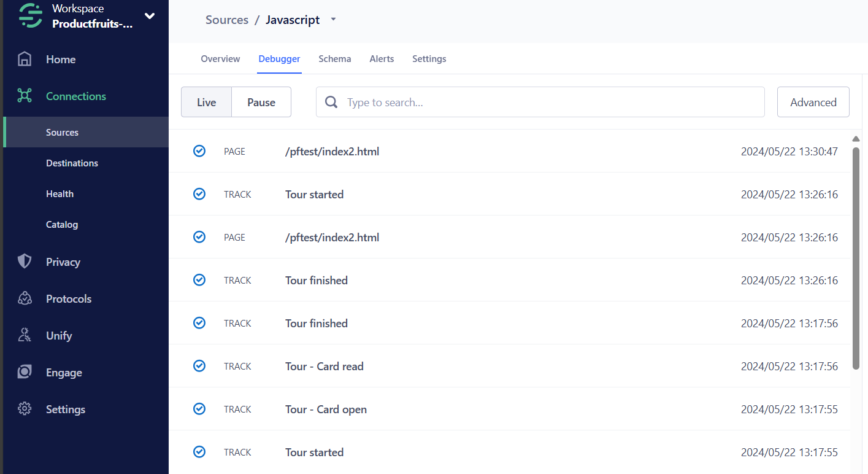Viewport: 868px width, 474px height.
Task: Click inside the Type to search field
Action: click(540, 102)
